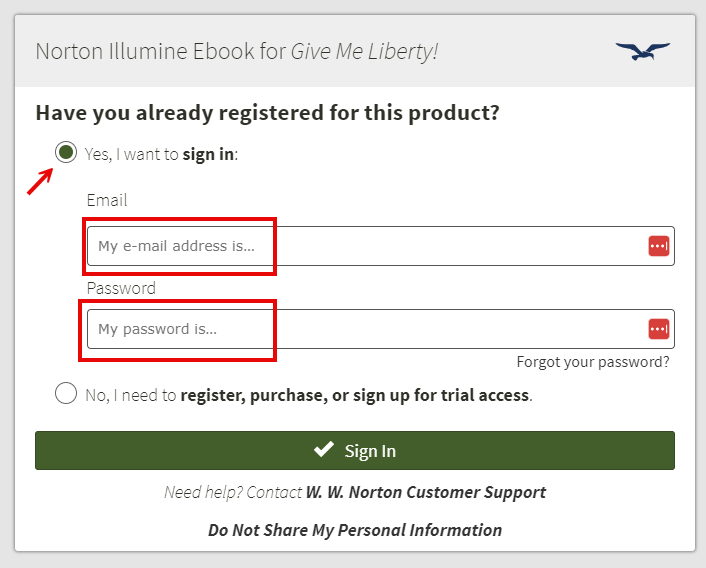This screenshot has height=568, width=706.
Task: Select the "Yes, I want to sign in" radio
Action: click(x=66, y=152)
